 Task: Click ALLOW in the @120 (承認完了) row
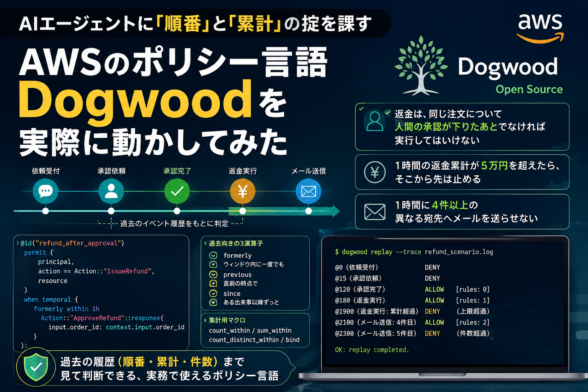(434, 289)
